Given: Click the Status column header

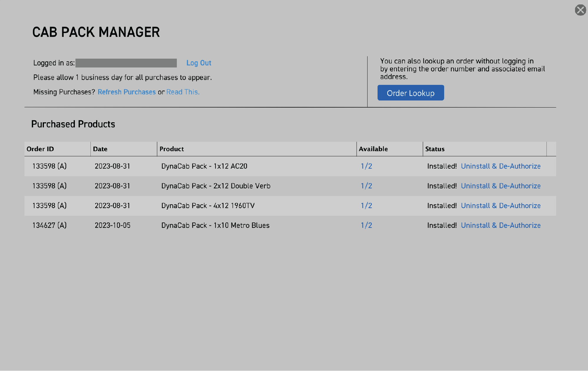Looking at the screenshot, I should pyautogui.click(x=485, y=149).
